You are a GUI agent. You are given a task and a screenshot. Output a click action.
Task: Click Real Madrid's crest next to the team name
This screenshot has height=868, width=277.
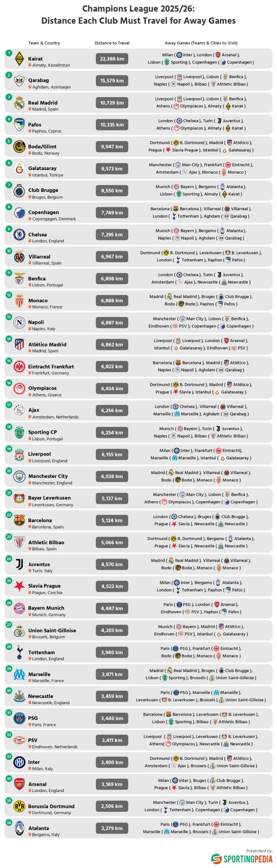19,103
